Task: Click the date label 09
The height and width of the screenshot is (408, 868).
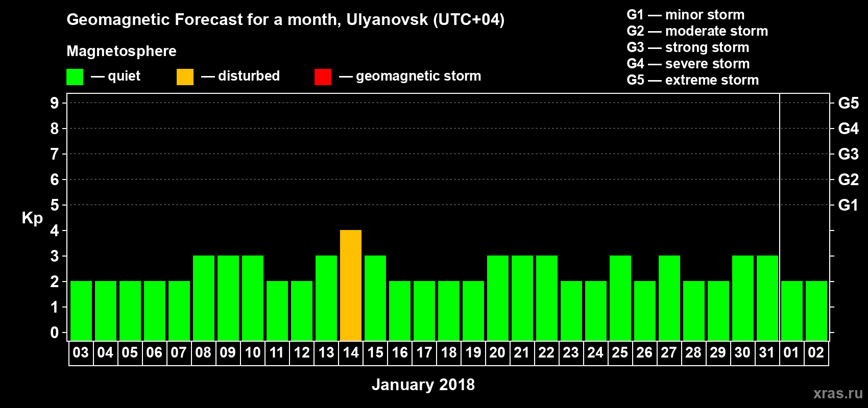Action: (x=228, y=352)
